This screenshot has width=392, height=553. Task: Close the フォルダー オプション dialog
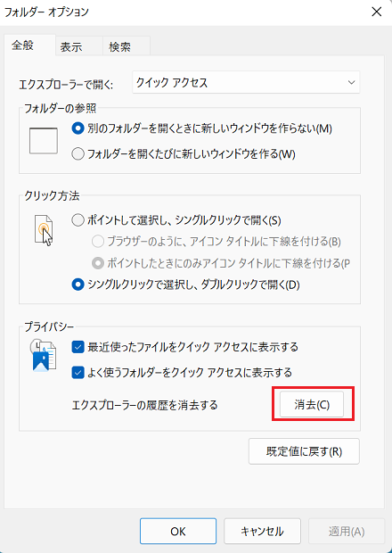(x=377, y=12)
